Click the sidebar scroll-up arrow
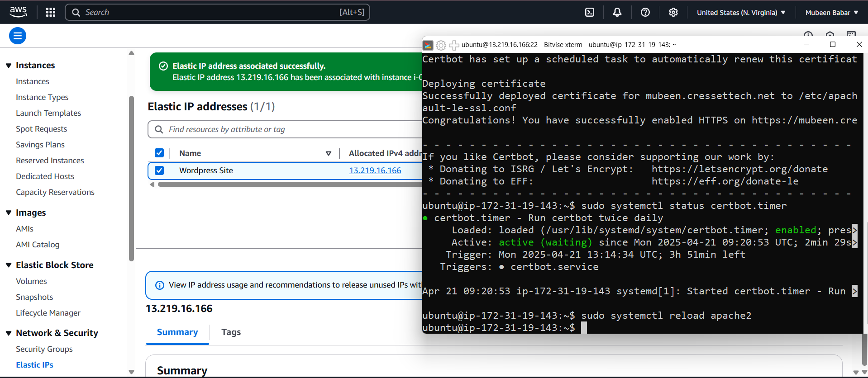Image resolution: width=868 pixels, height=378 pixels. pyautogui.click(x=132, y=53)
